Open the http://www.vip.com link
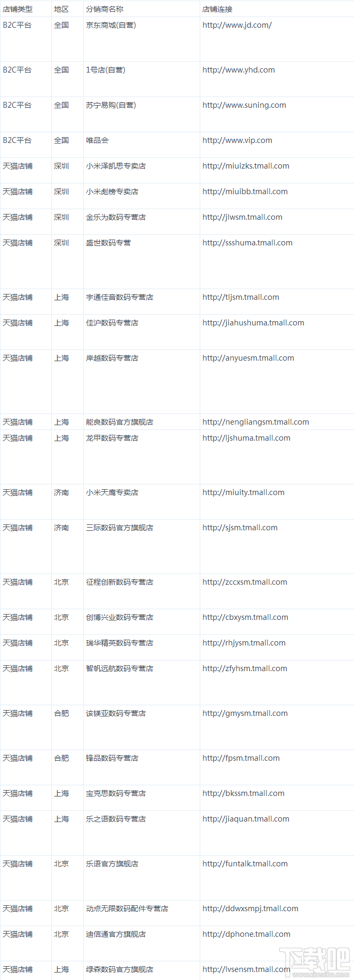This screenshot has width=354, height=980. [x=237, y=140]
